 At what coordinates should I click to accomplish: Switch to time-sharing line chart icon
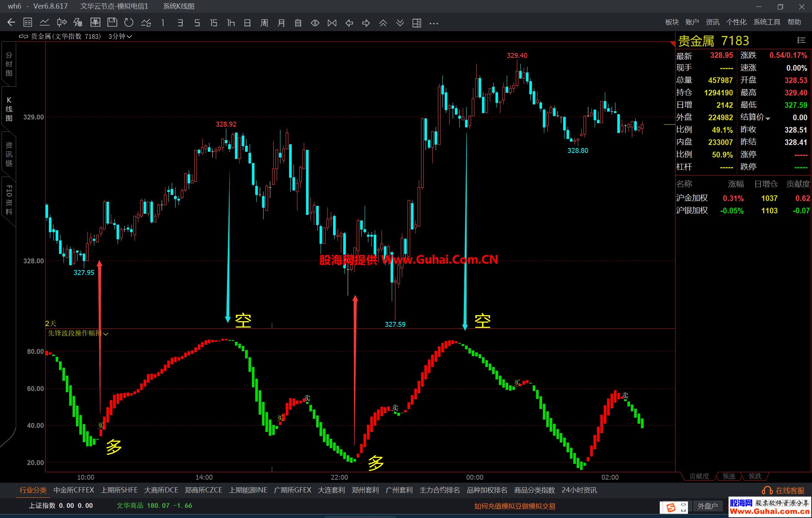click(45, 23)
